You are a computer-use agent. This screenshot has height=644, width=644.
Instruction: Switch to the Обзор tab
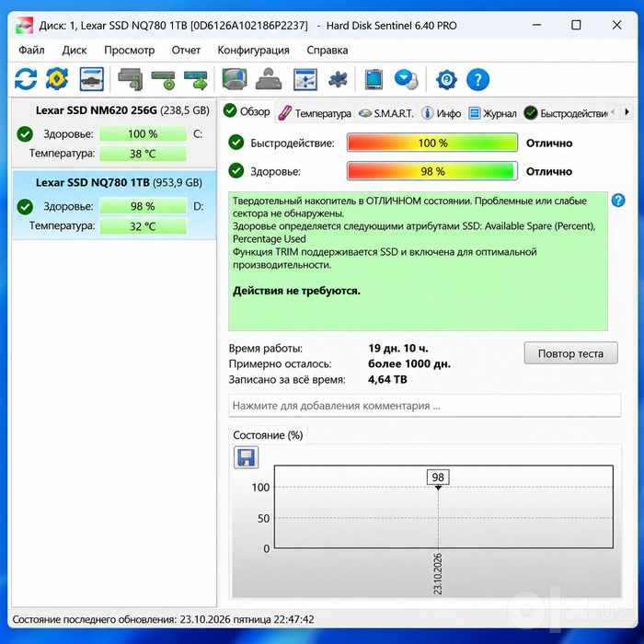click(247, 111)
